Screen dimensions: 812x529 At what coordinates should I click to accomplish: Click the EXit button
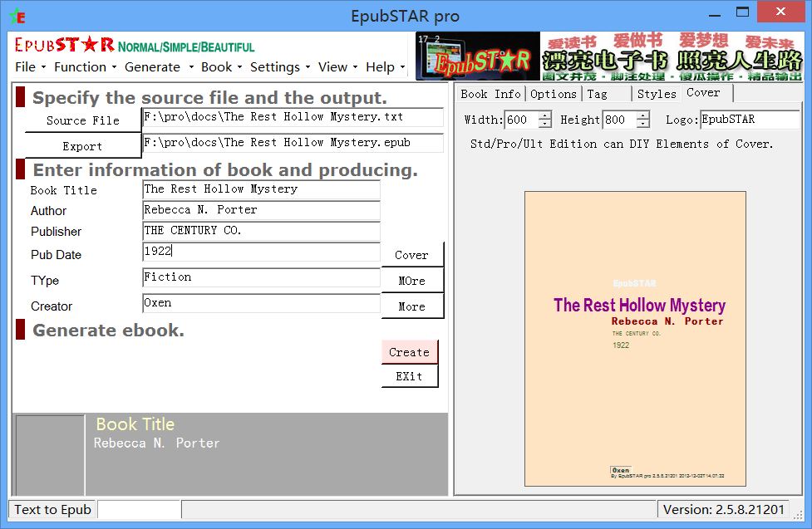410,376
